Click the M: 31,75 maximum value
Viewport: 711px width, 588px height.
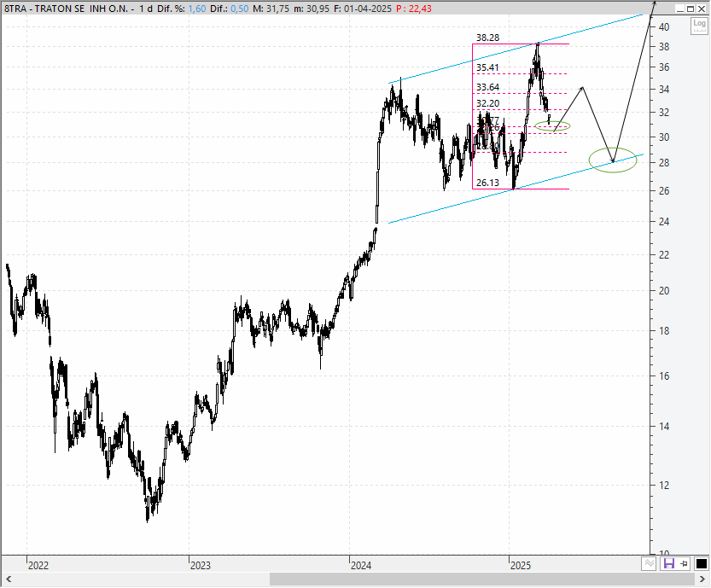tap(271, 9)
